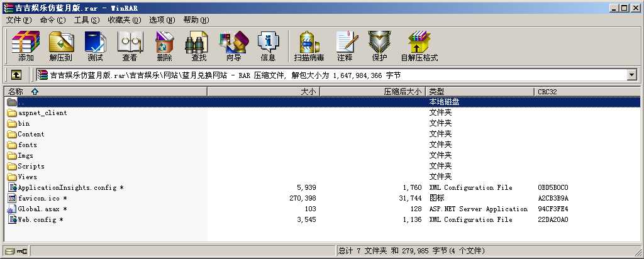Select the parent ".." directory row
644x259 pixels.
323,102
